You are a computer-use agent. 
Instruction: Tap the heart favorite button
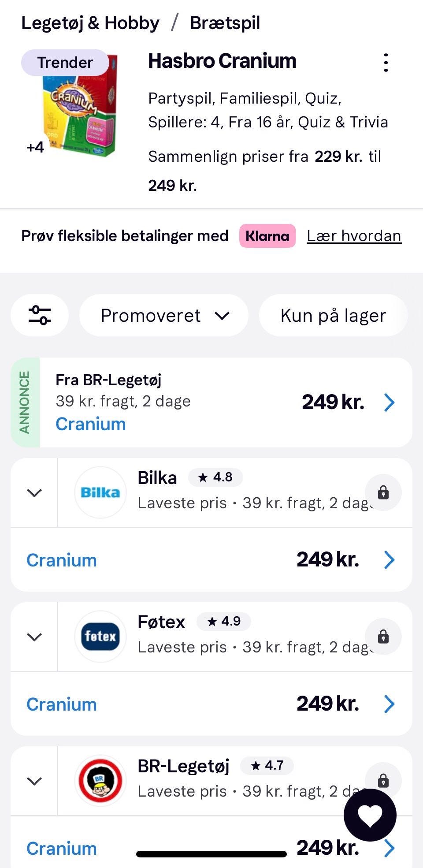370,815
